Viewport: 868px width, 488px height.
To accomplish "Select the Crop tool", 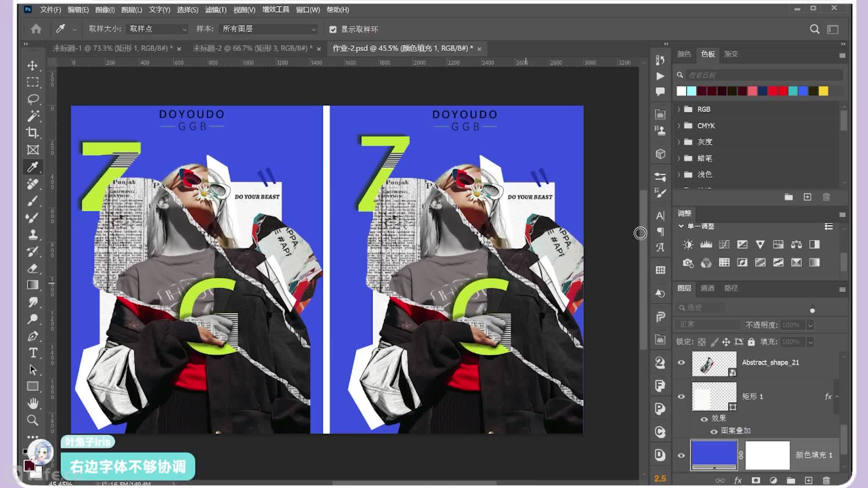I will pos(33,133).
